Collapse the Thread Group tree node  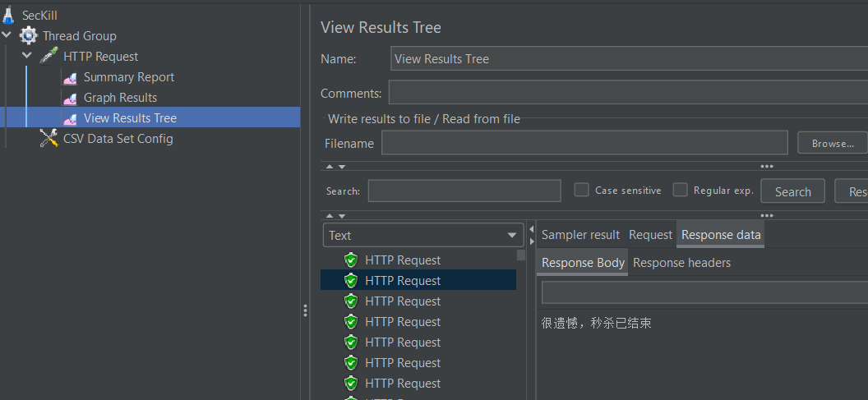(x=7, y=35)
